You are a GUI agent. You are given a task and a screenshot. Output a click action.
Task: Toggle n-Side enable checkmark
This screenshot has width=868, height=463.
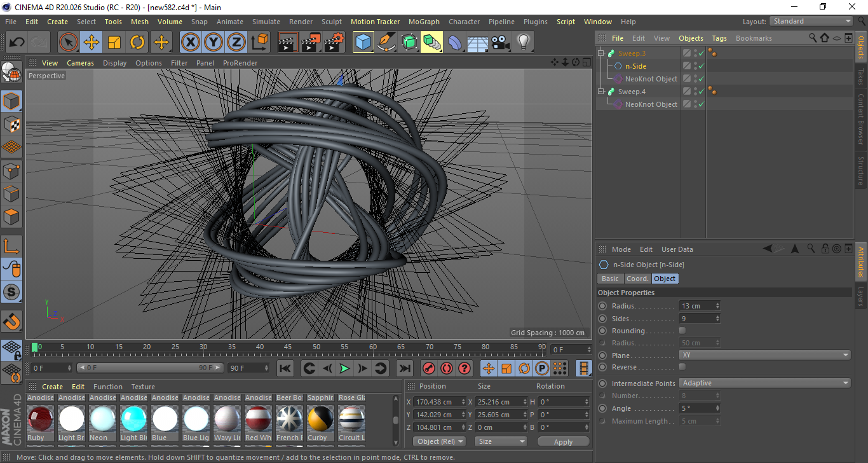(x=701, y=66)
